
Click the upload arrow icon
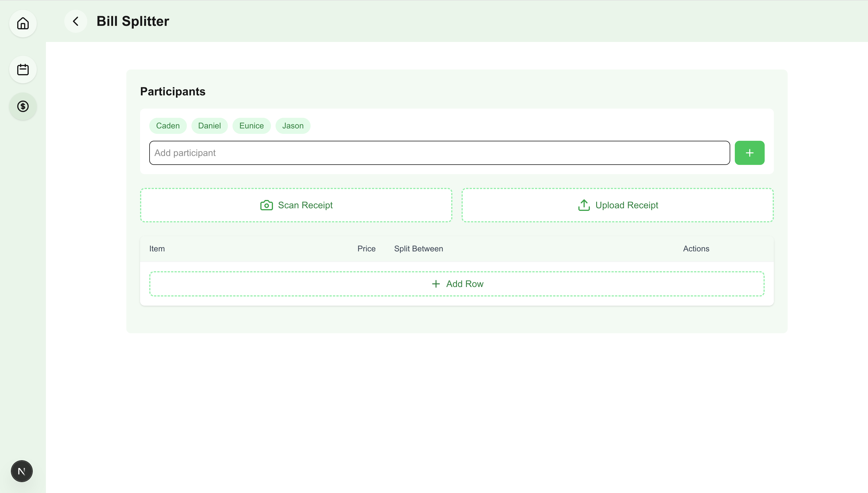tap(584, 205)
